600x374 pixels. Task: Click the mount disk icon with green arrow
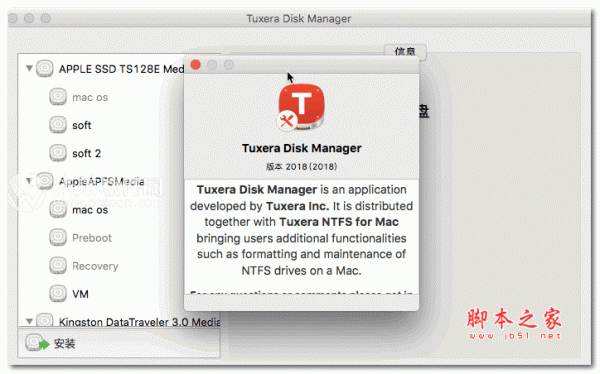click(37, 343)
